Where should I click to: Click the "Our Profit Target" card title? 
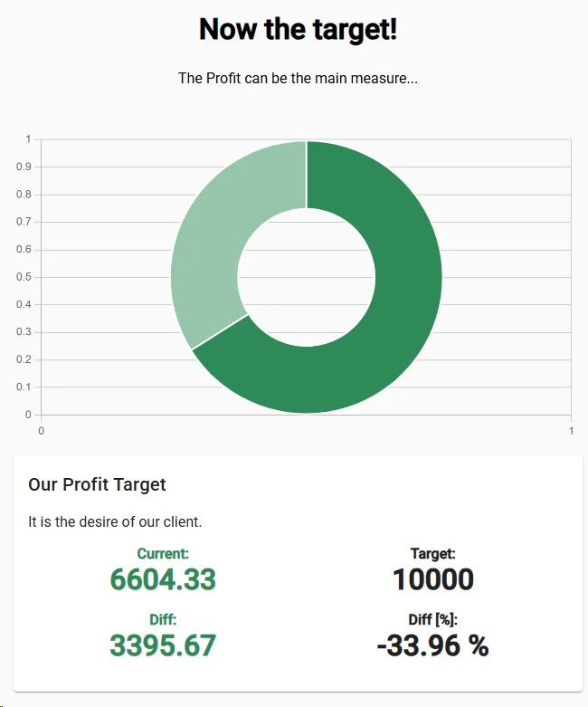point(97,484)
